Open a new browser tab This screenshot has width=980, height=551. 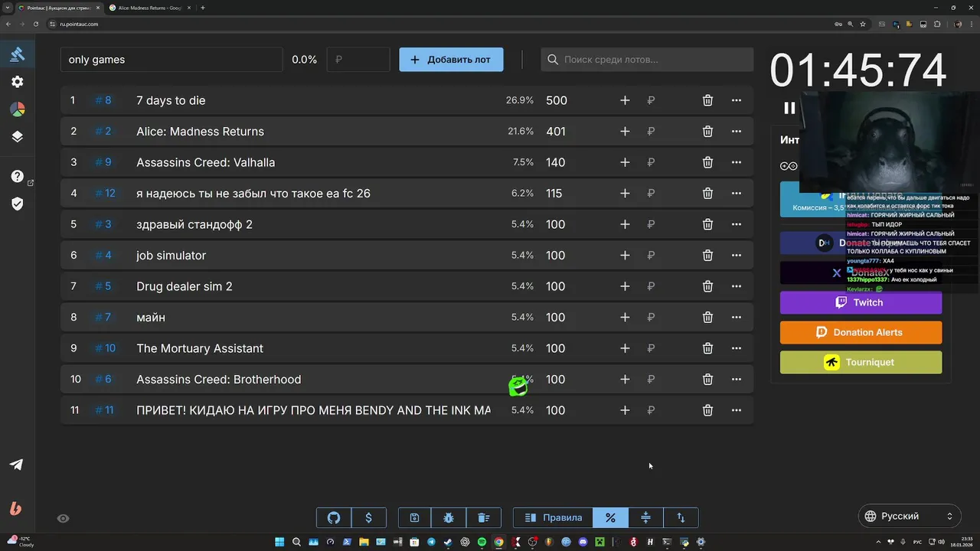[203, 8]
